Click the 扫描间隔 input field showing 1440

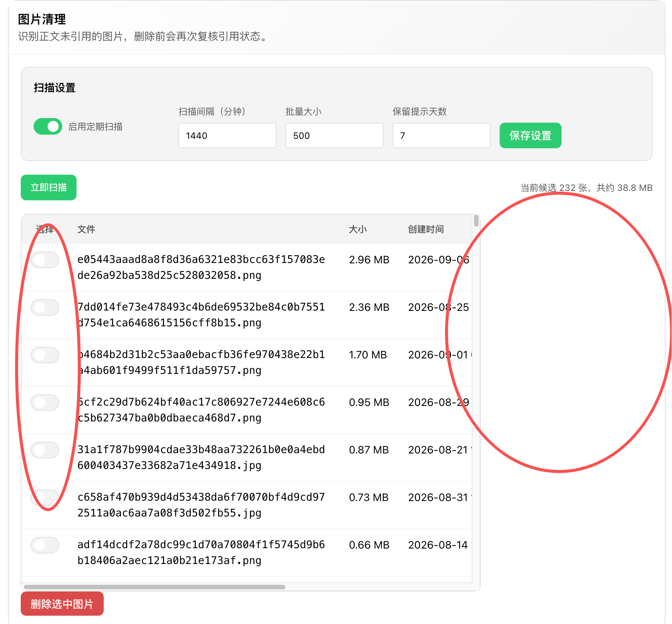click(x=227, y=135)
